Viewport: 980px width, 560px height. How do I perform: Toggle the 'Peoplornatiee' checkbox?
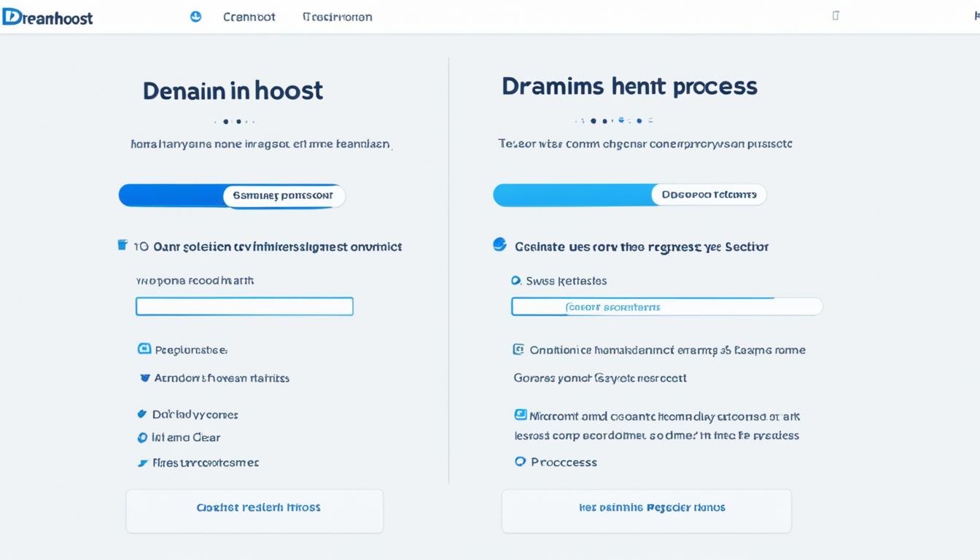coord(144,349)
